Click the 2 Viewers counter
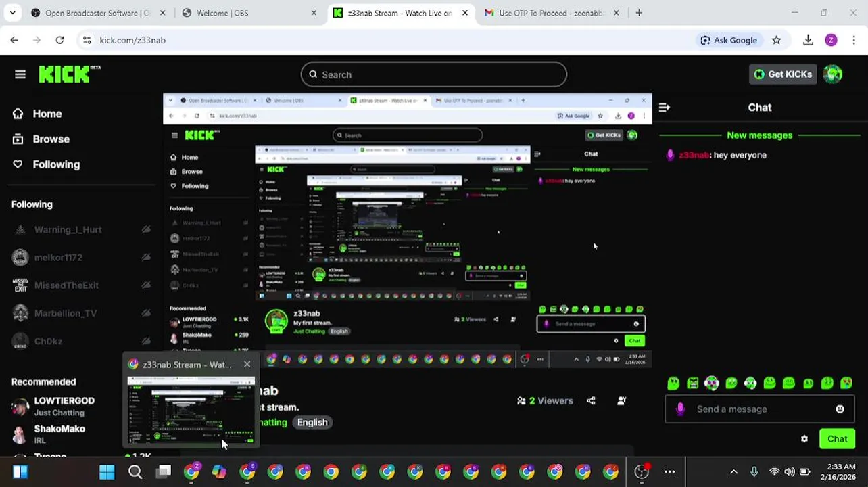868x487 pixels. pyautogui.click(x=545, y=401)
